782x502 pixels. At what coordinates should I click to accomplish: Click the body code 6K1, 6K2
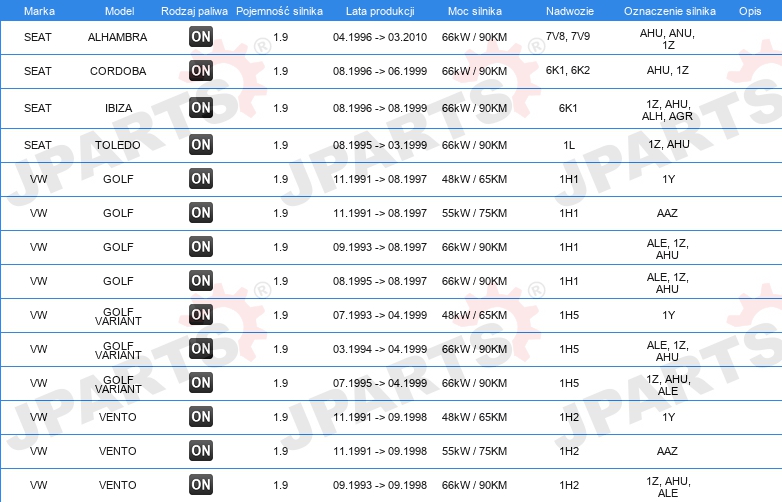pyautogui.click(x=568, y=70)
